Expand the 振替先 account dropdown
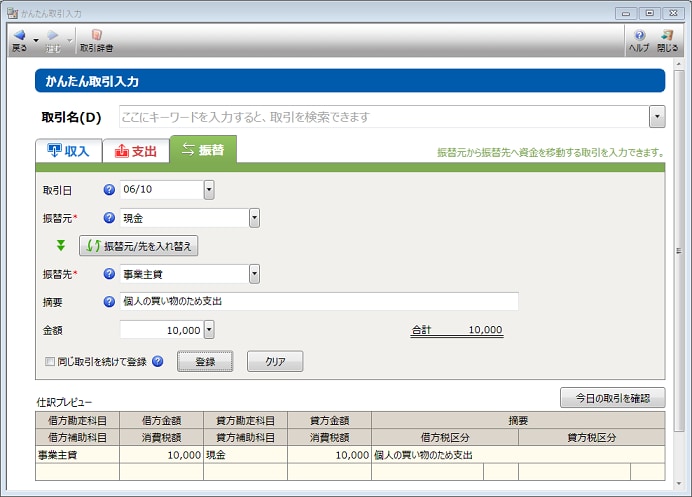Image resolution: width=692 pixels, height=497 pixels. click(x=254, y=273)
